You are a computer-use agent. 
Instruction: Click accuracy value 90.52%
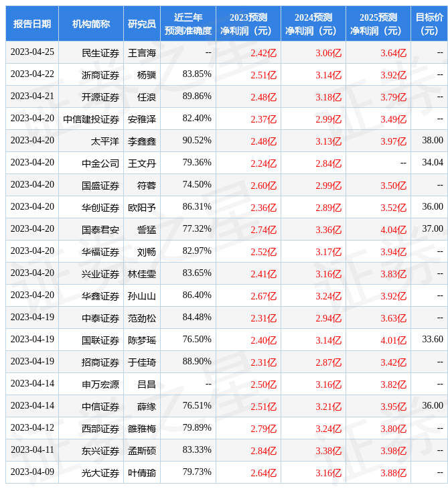[x=197, y=141]
